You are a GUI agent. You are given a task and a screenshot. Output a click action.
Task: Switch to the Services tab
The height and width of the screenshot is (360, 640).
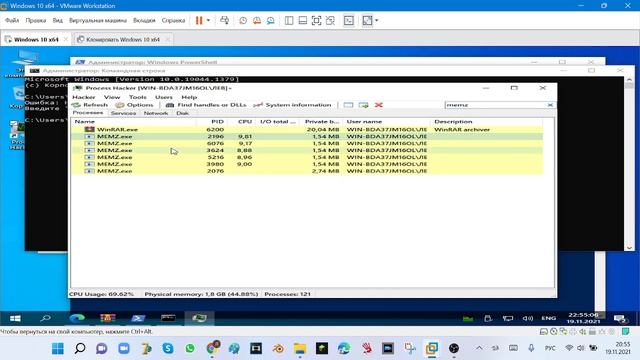point(123,113)
